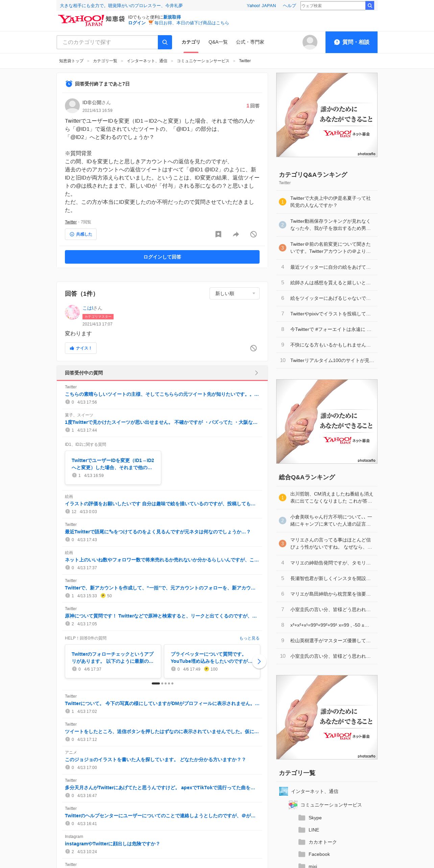Image resolution: width=434 pixels, height=868 pixels.
Task: Click the 質問・相談 blue button
Action: 352,42
